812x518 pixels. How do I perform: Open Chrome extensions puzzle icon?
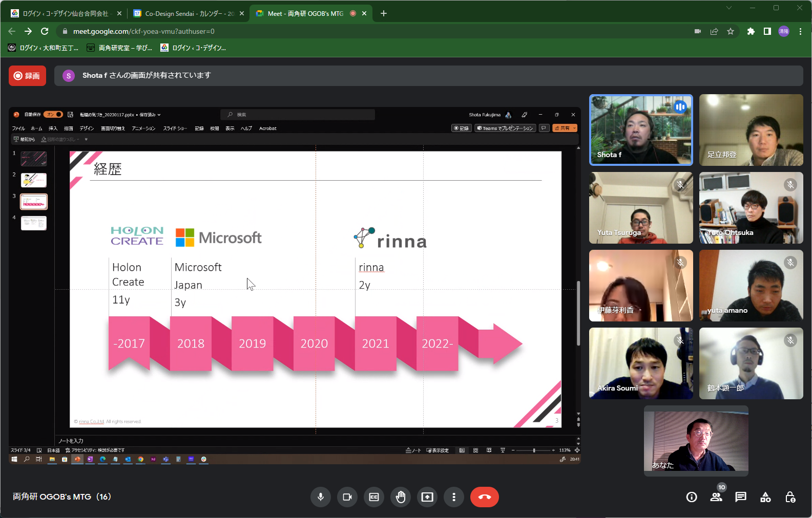pyautogui.click(x=751, y=31)
